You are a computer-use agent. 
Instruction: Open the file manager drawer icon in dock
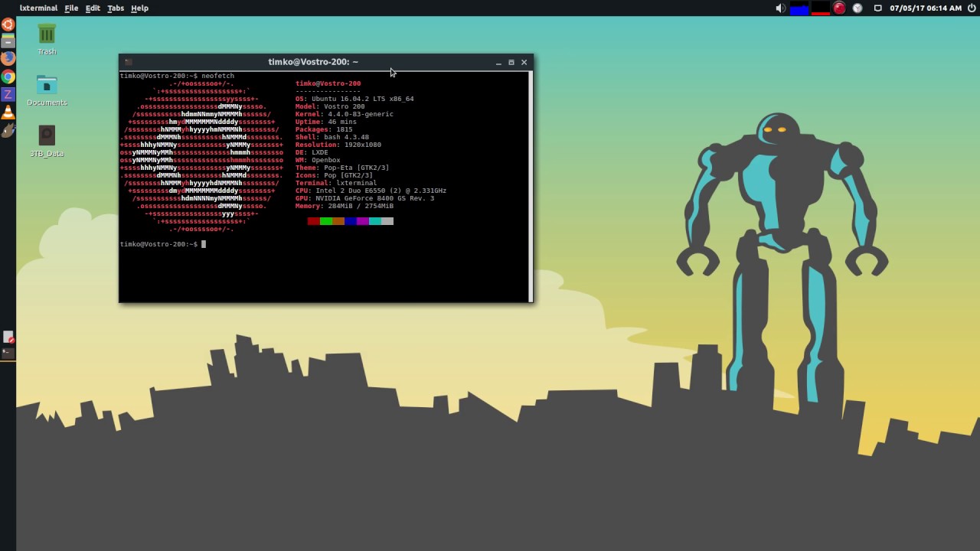click(8, 41)
